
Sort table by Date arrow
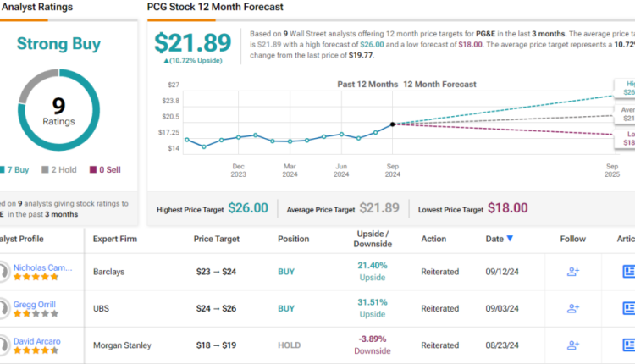click(x=509, y=239)
